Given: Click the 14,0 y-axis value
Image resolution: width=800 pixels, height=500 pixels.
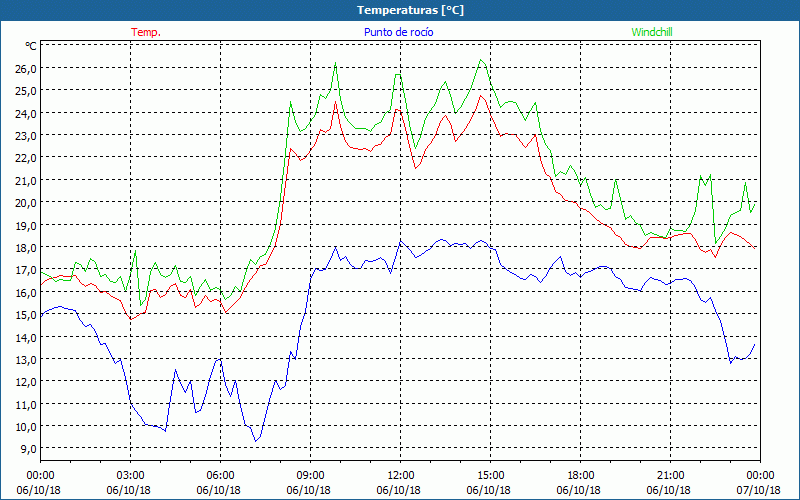Looking at the screenshot, I should [x=27, y=337].
